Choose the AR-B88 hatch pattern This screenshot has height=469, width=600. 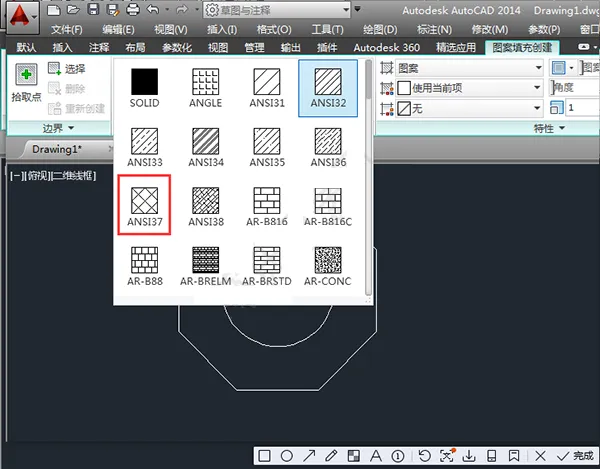tap(144, 266)
